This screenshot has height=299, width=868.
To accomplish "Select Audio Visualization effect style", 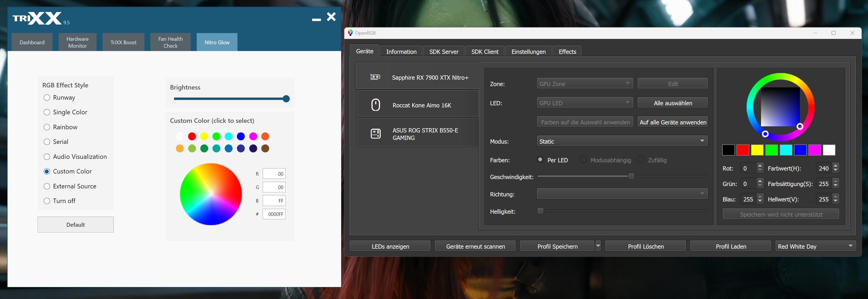I will [x=47, y=157].
